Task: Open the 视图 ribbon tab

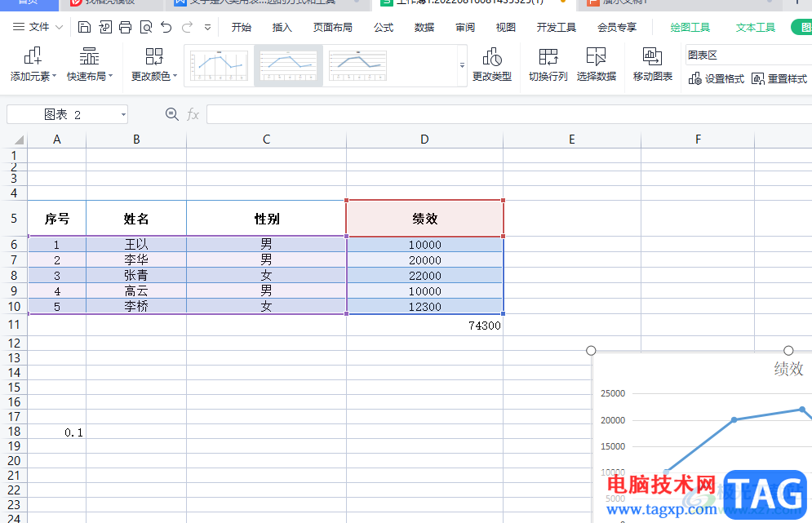Action: point(505,28)
